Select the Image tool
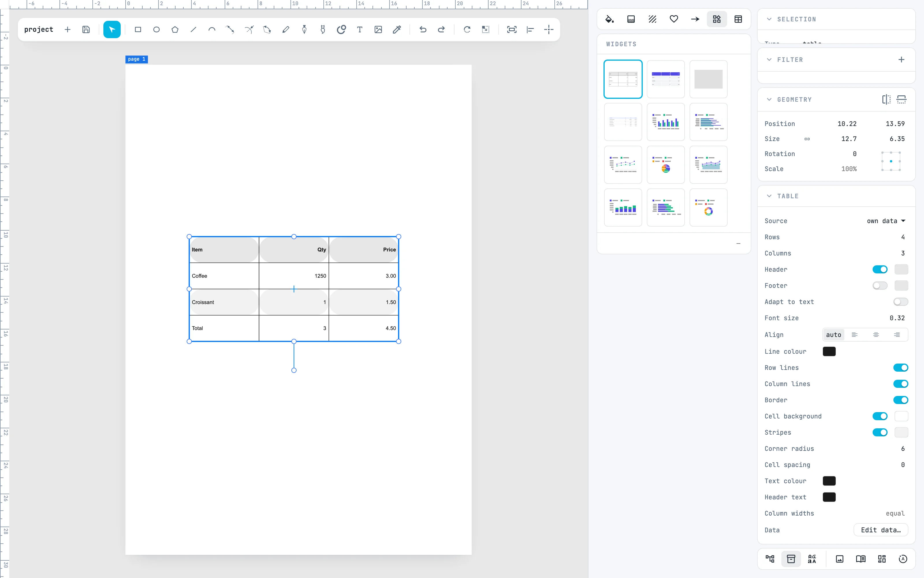 pyautogui.click(x=378, y=29)
